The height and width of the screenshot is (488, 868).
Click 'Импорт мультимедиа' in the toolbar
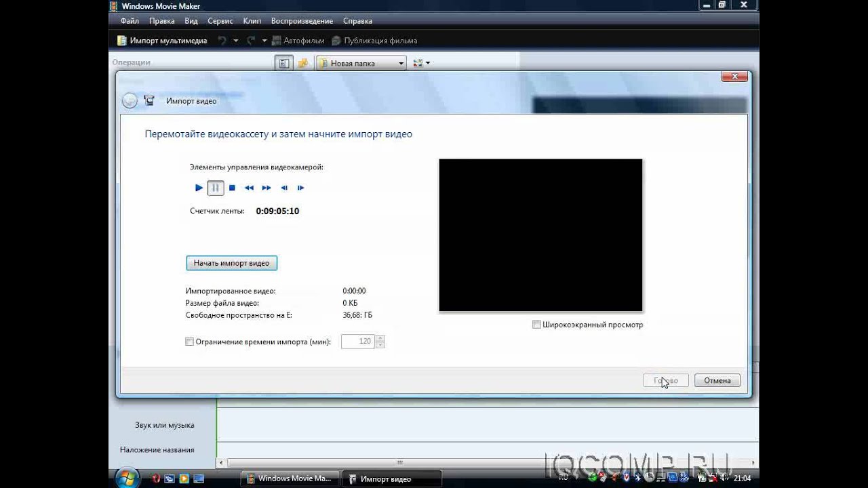tap(162, 41)
